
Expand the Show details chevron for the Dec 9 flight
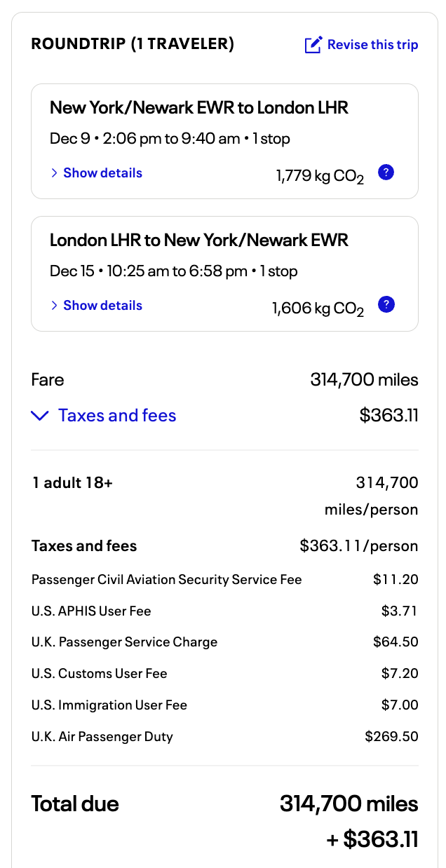tap(54, 173)
